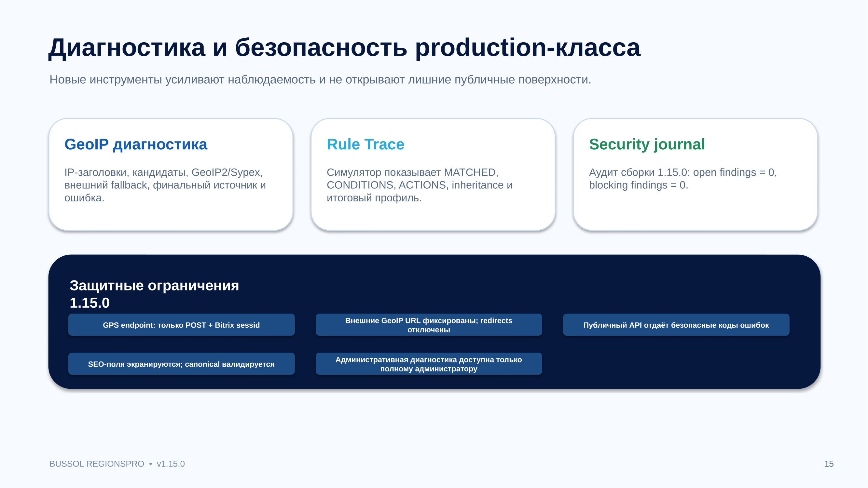Click the 'Security journal' card heading
Screen dimensions: 868x488
pos(647,144)
